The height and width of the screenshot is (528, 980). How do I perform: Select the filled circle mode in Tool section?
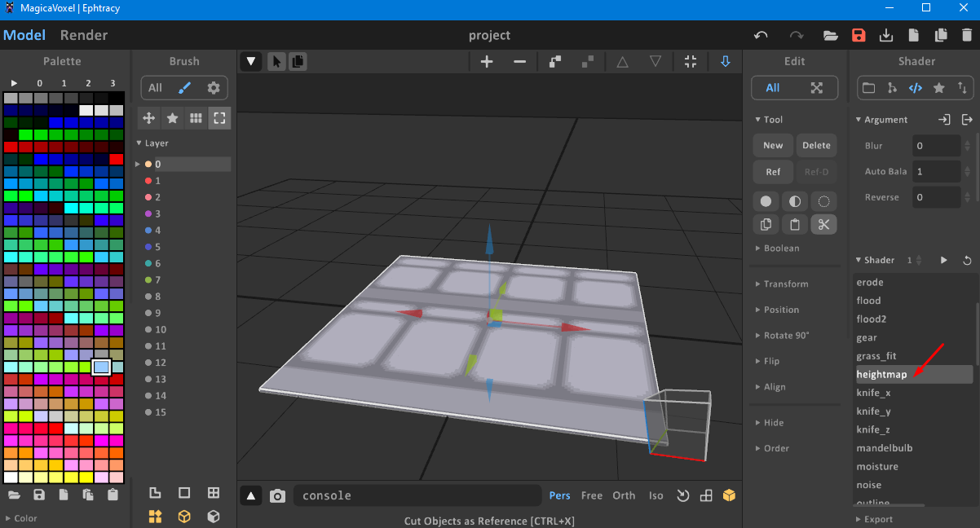point(765,200)
